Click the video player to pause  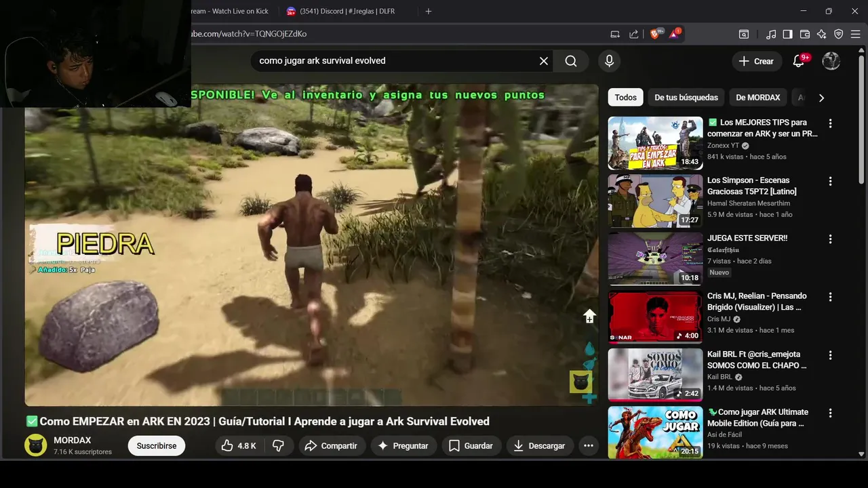pos(312,245)
